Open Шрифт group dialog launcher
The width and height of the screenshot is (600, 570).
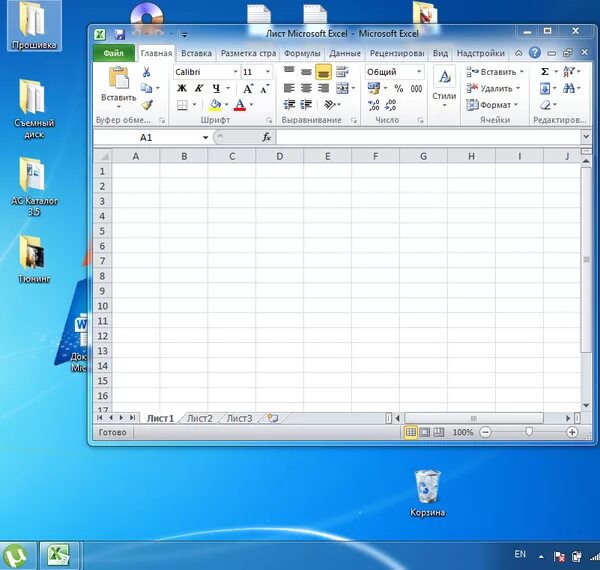click(269, 121)
